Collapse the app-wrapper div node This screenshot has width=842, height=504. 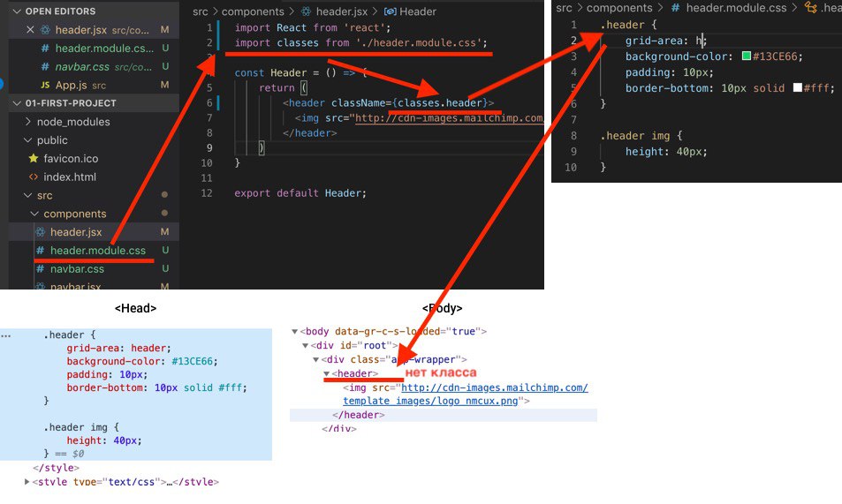(315, 359)
